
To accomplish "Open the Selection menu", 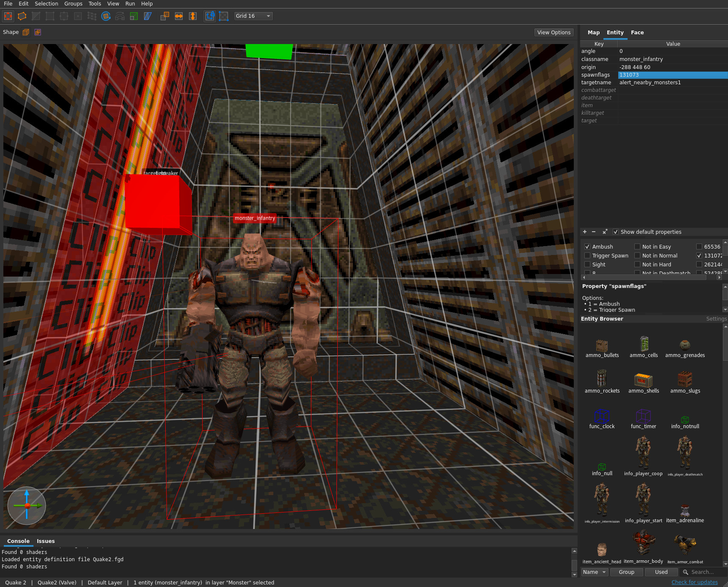I will (47, 4).
